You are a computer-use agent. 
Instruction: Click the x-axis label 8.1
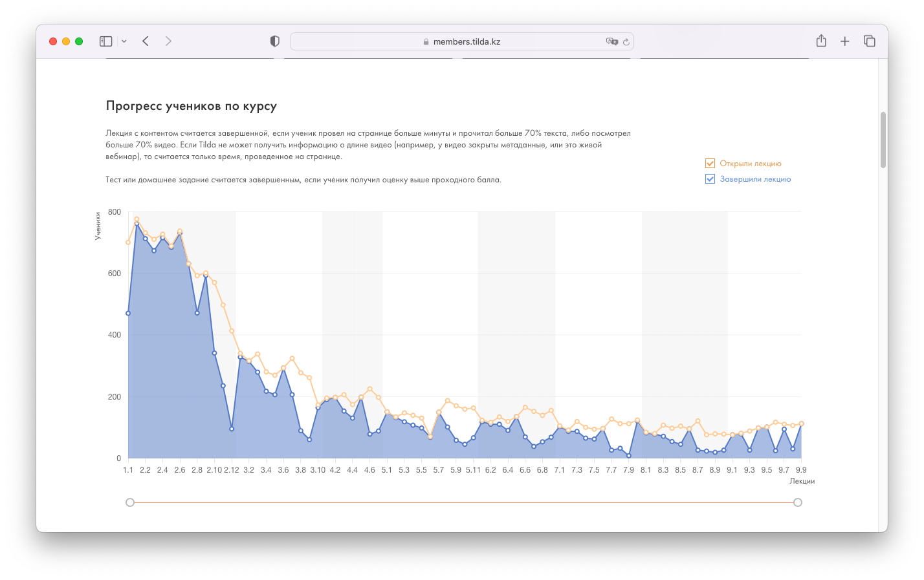(646, 470)
